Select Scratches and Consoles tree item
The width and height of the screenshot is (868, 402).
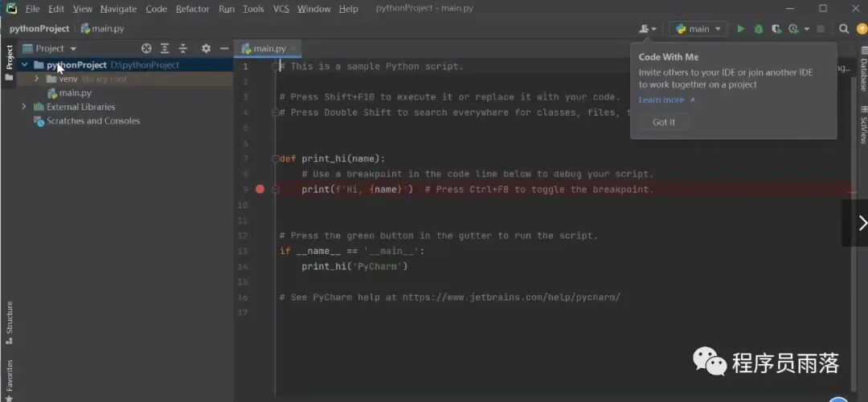coord(93,121)
